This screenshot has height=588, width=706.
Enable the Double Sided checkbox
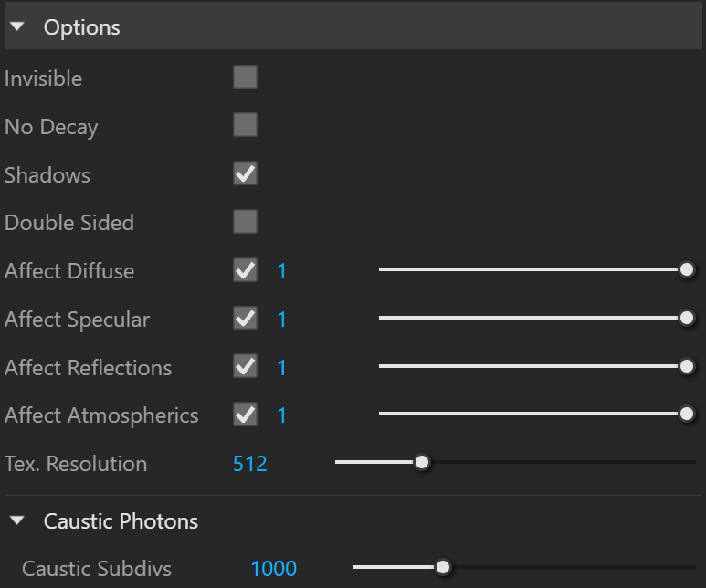(246, 222)
